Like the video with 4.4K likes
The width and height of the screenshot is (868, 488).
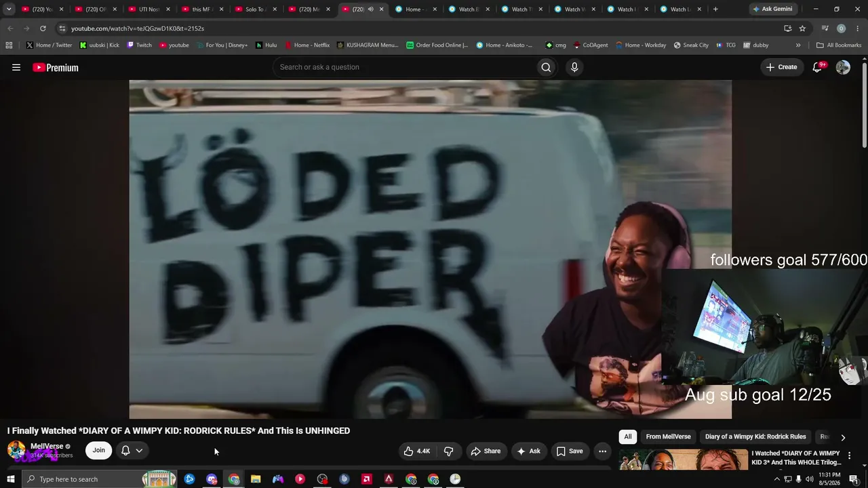pyautogui.click(x=416, y=451)
